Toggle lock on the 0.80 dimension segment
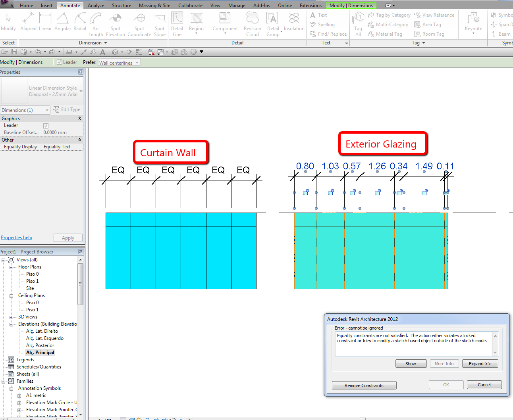The width and height of the screenshot is (513, 420). click(306, 193)
